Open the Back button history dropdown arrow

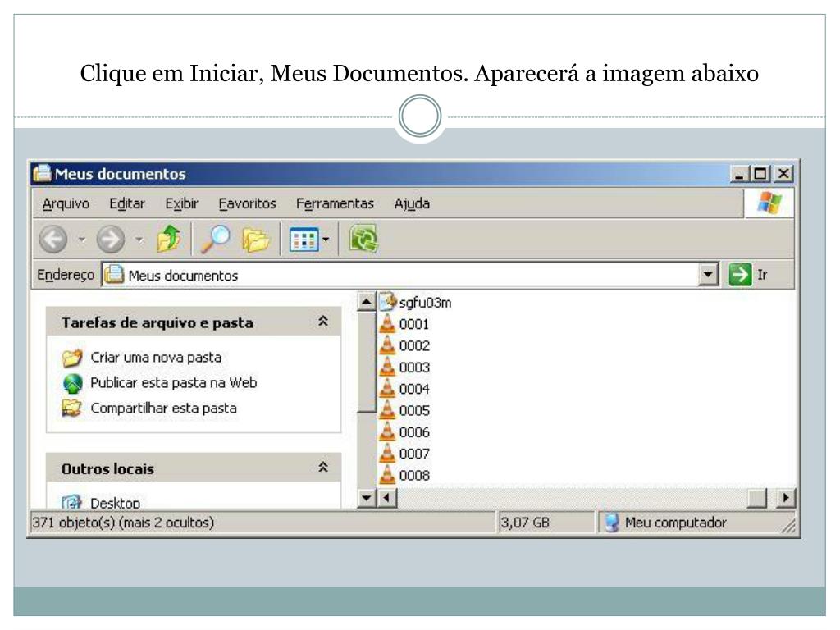(82, 240)
